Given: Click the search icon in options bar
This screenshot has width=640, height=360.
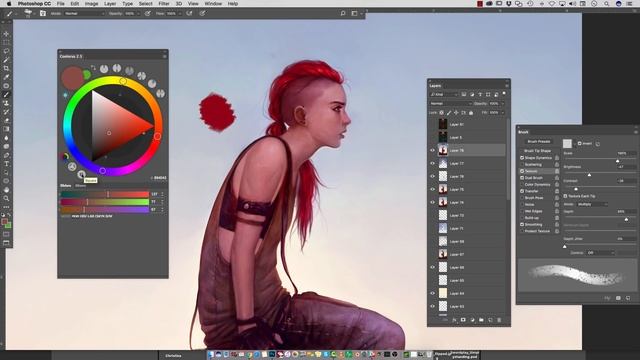Looking at the screenshot, I should pyautogui.click(x=343, y=13).
